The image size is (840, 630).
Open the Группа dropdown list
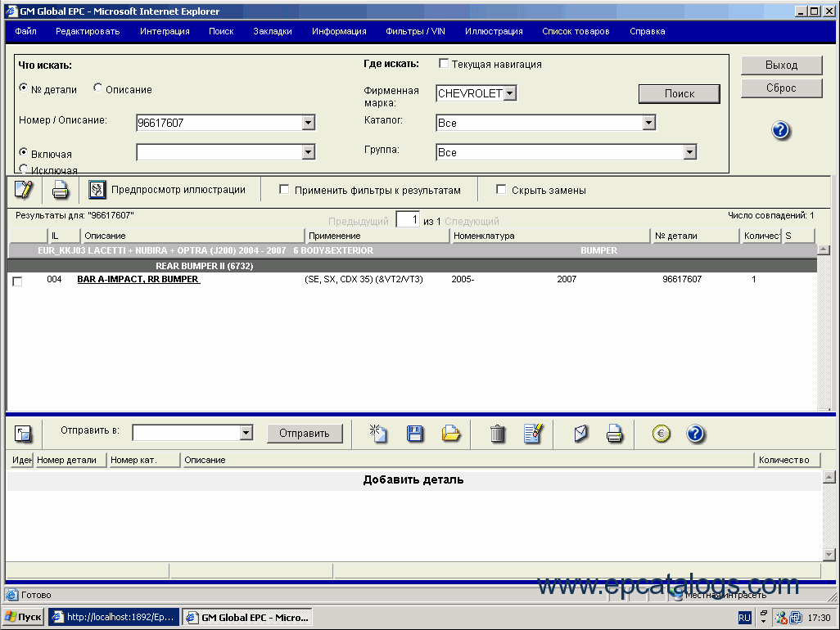tap(689, 152)
